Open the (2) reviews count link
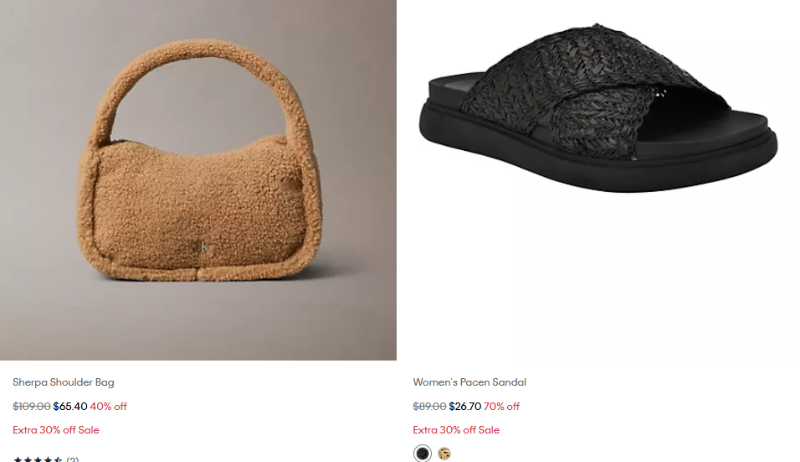Screen dimensions: 800x462 (x=72, y=459)
